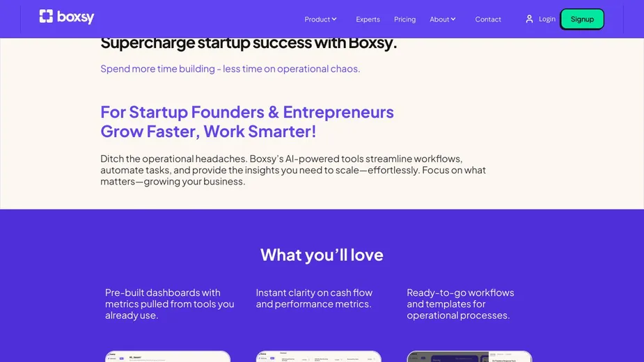
Task: Visit the Contact page
Action: tap(488, 19)
